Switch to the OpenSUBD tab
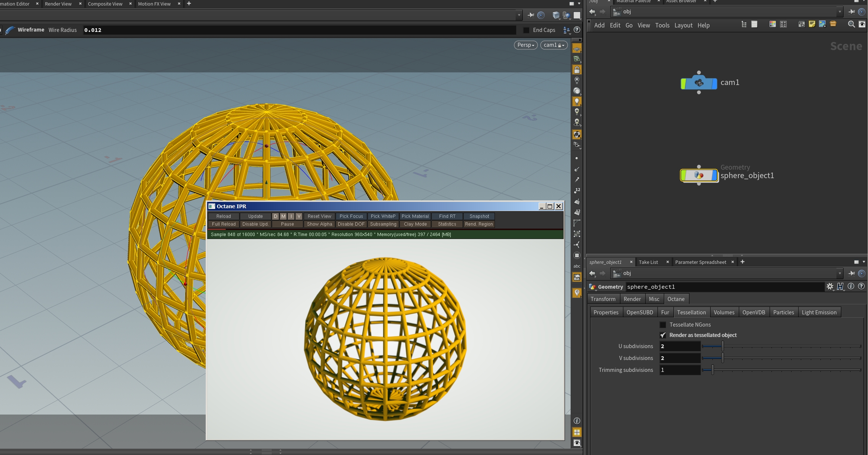Viewport: 868px width, 455px height. click(639, 312)
